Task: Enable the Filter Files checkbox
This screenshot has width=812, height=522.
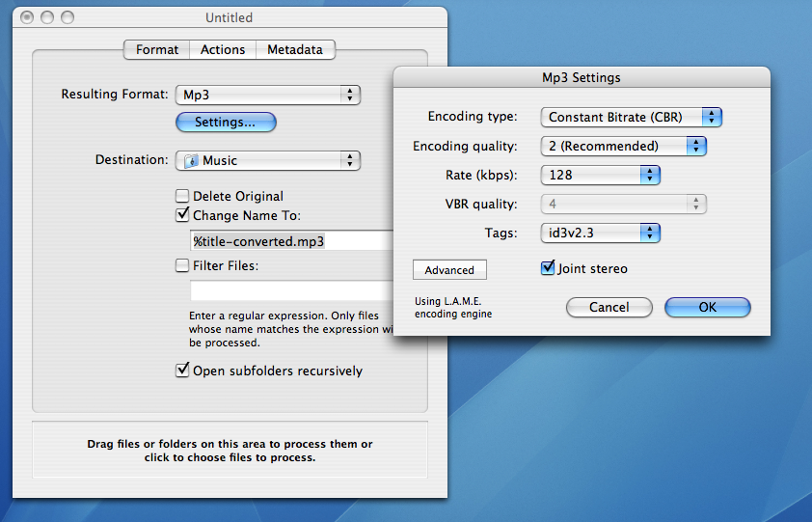Action: (x=182, y=265)
